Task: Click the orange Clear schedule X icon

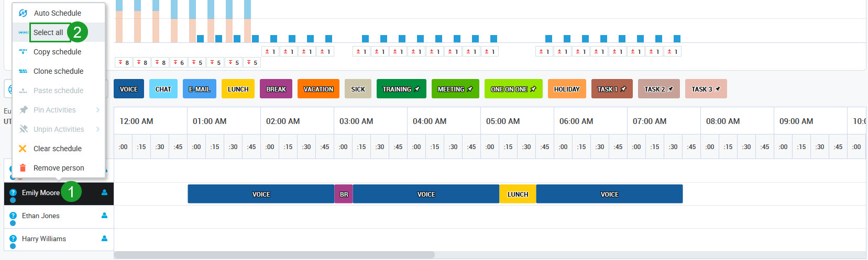Action: (x=23, y=149)
